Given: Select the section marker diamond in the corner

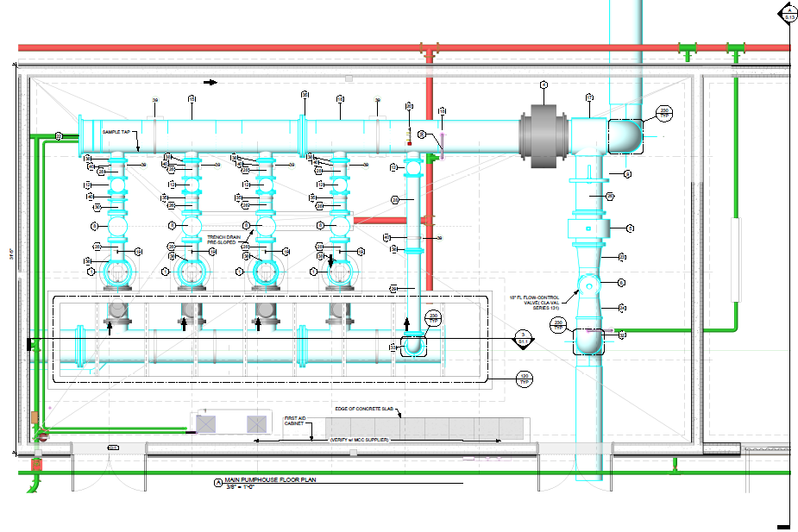Looking at the screenshot, I should (789, 13).
